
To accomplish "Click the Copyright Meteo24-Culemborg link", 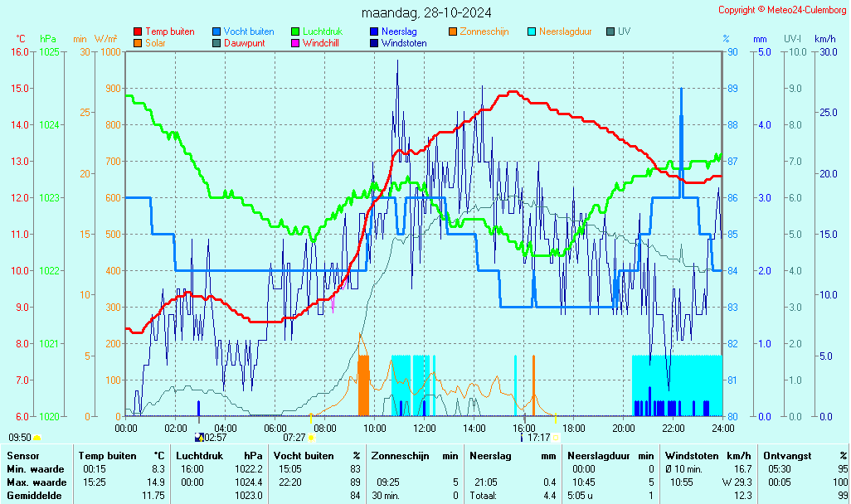I will point(782,10).
